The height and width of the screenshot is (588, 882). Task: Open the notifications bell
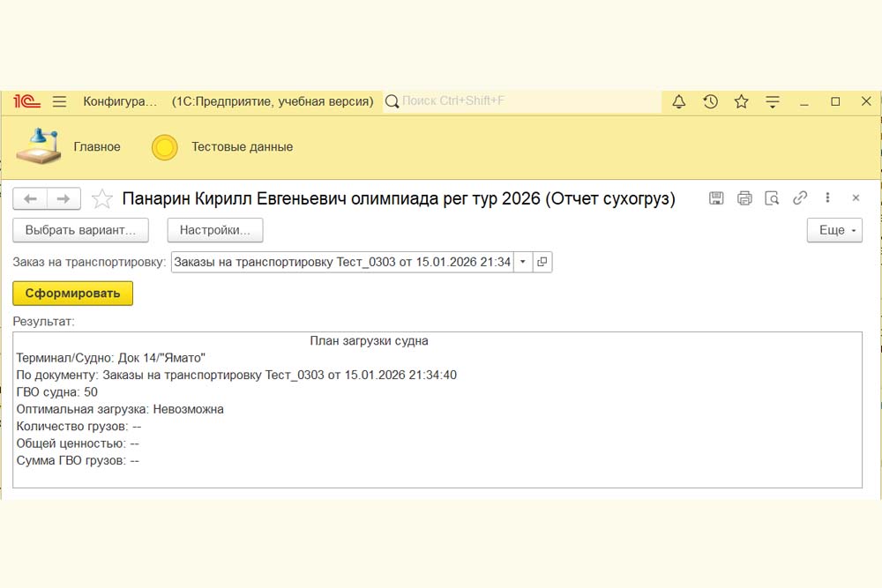click(x=678, y=101)
